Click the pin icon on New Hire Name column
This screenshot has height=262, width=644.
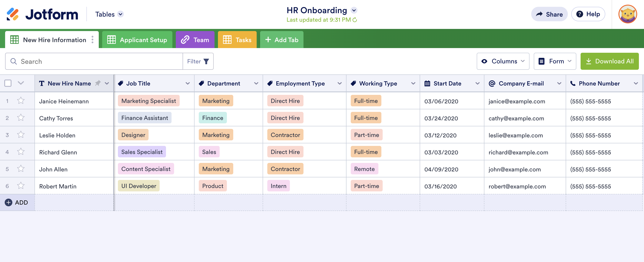(x=98, y=83)
